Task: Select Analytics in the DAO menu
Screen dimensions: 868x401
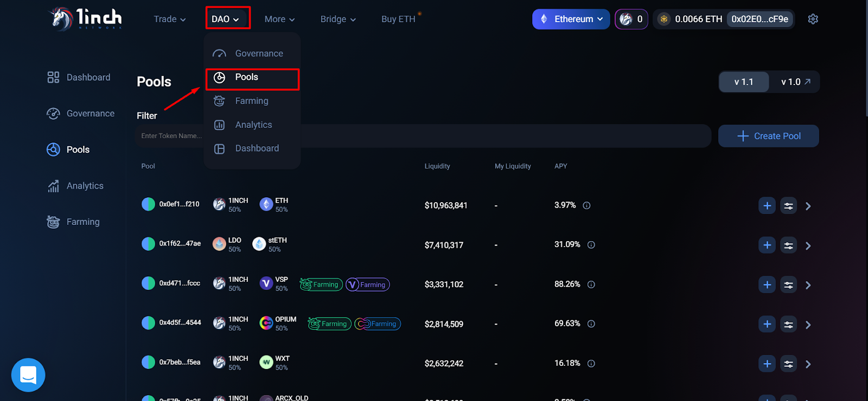Action: click(252, 125)
